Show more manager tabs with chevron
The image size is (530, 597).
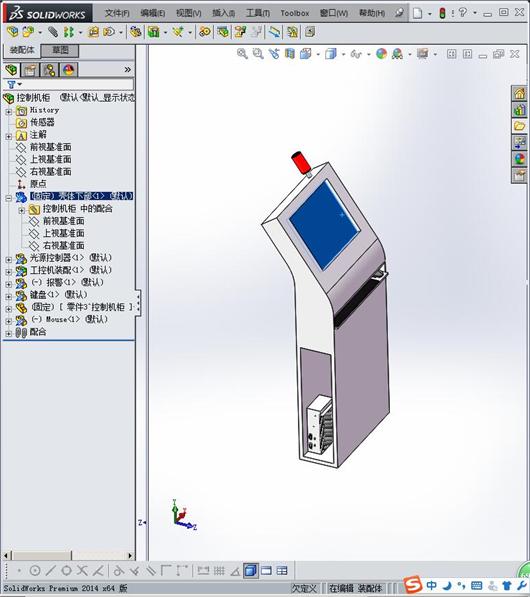pyautogui.click(x=128, y=70)
